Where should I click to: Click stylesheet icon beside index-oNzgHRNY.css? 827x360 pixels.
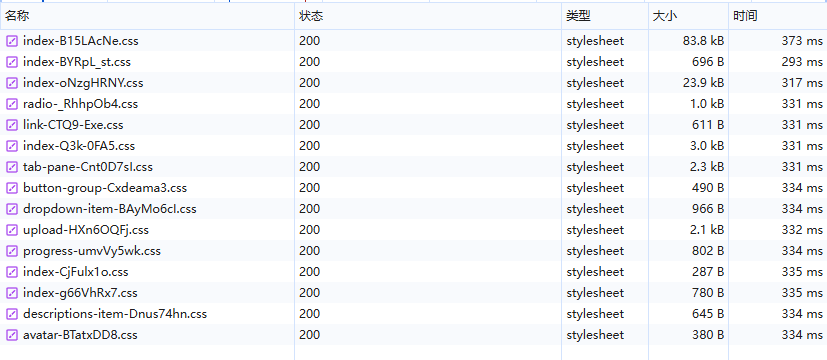coord(12,83)
